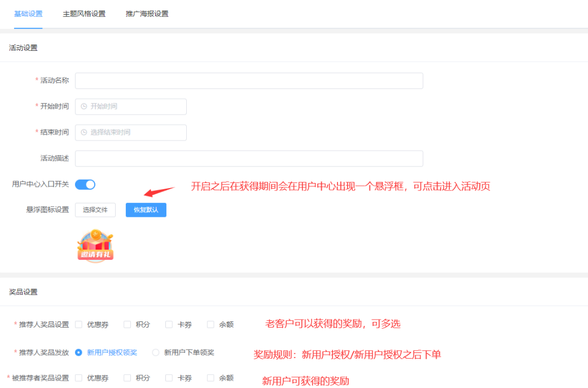Check 余额 for 被推荐者奖品设置
The width and height of the screenshot is (588, 388).
click(210, 378)
